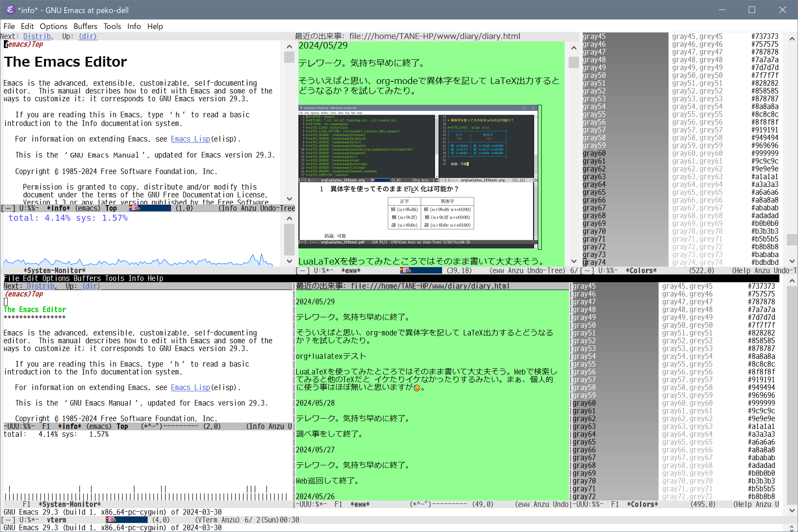Click 'org+lualatexテスト' text in the vterm eww buffer
This screenshot has height=532, width=798.
pos(331,356)
